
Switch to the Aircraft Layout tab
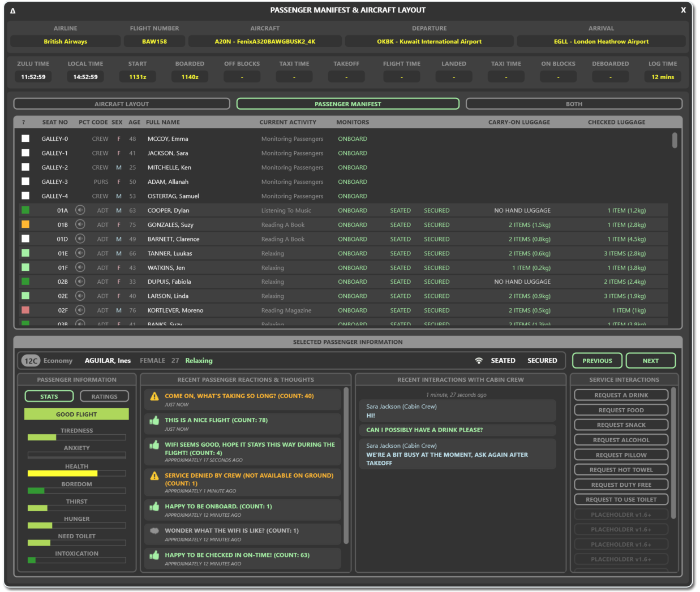coord(122,104)
